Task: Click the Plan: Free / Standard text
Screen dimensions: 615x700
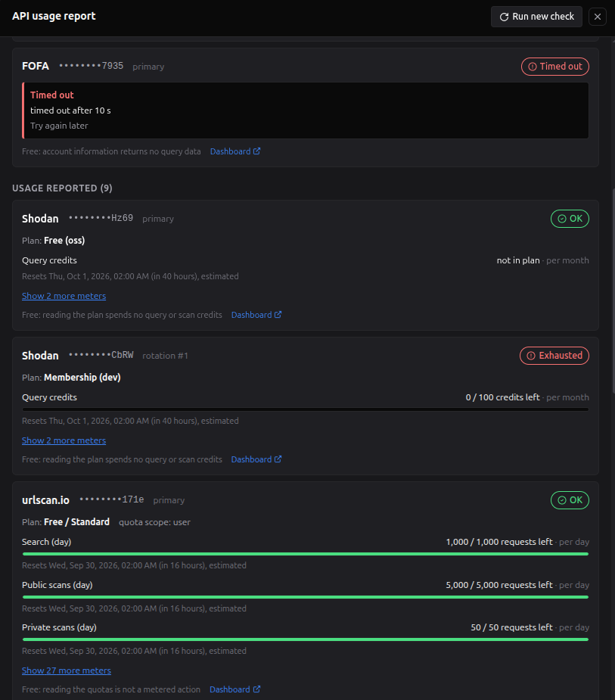Action: [x=66, y=522]
